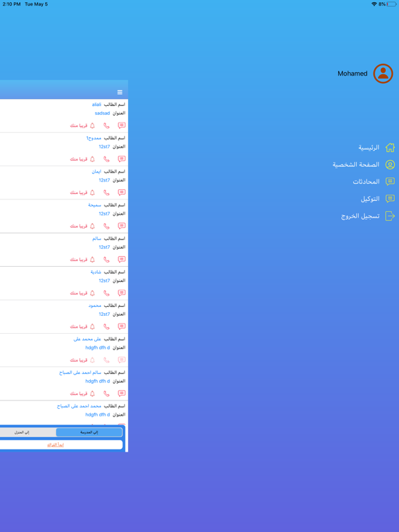This screenshot has height=532, width=399.
Task: Call student محمود
Action: coord(107,326)
